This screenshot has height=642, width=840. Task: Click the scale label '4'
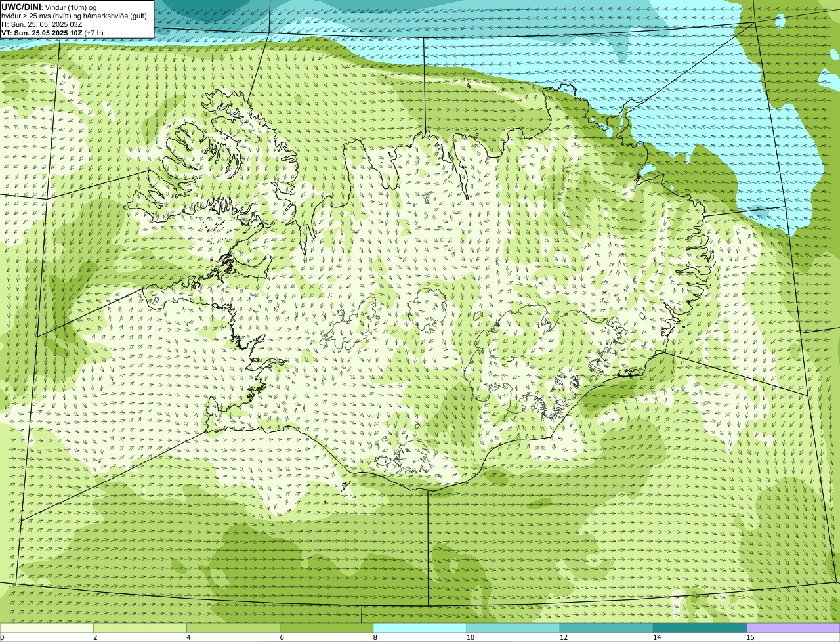pos(189,637)
